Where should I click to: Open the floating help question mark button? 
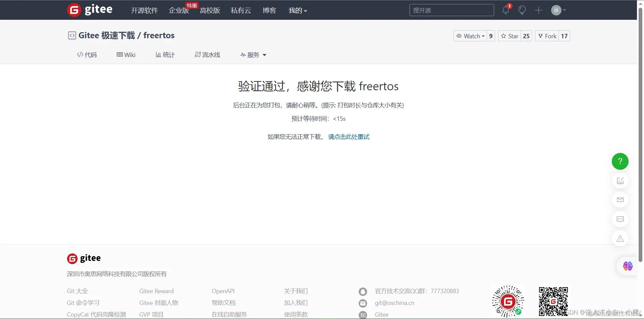(x=620, y=161)
